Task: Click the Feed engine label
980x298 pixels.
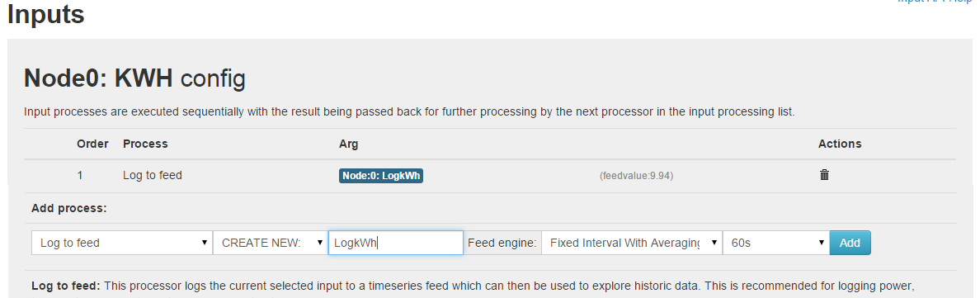Action: tap(502, 243)
